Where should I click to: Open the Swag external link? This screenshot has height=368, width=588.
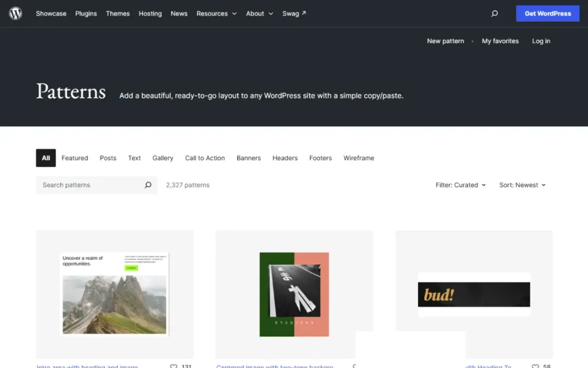(295, 14)
